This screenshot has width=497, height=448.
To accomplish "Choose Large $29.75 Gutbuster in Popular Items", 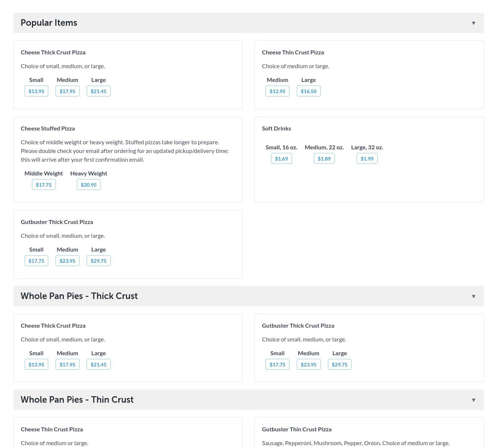I will point(99,261).
